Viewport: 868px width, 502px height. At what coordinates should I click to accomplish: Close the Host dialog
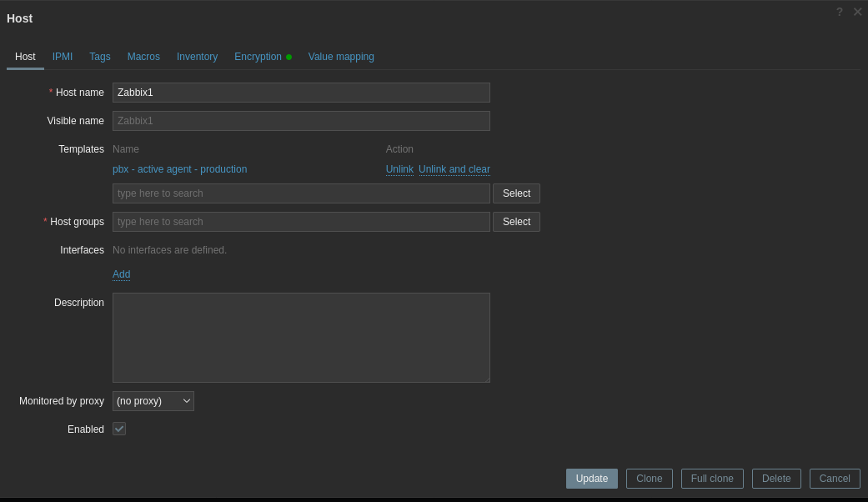(857, 12)
